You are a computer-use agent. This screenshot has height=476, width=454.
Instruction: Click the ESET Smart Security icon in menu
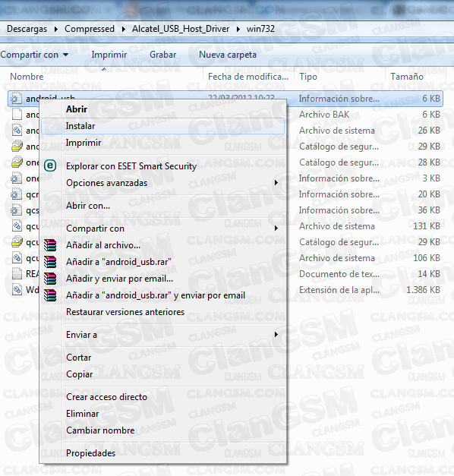50,165
